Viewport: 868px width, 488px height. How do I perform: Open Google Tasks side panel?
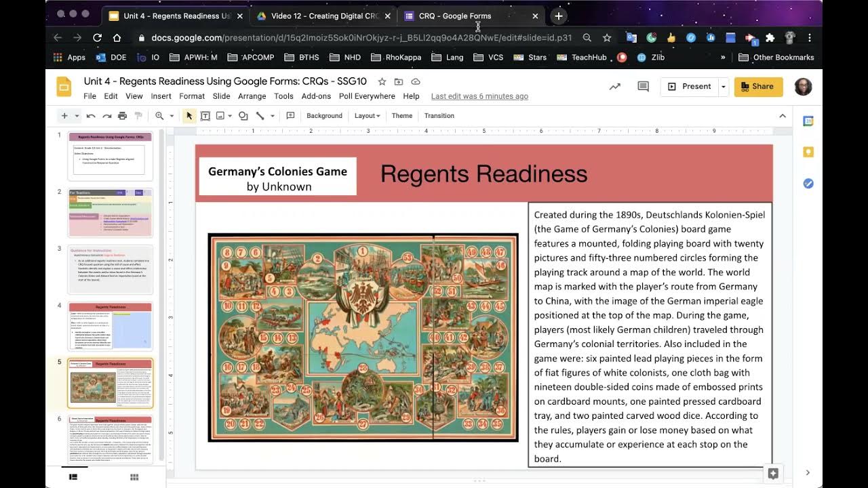[808, 183]
